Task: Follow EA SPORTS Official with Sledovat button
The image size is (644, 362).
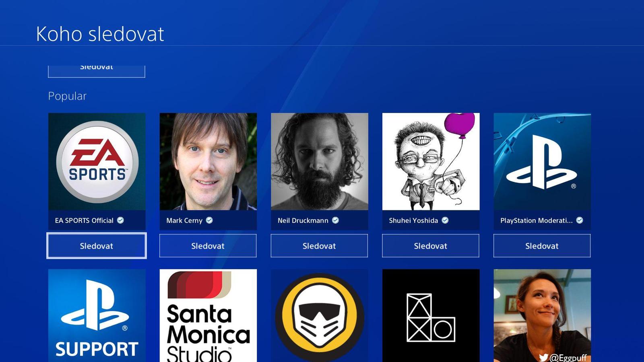Action: point(97,246)
